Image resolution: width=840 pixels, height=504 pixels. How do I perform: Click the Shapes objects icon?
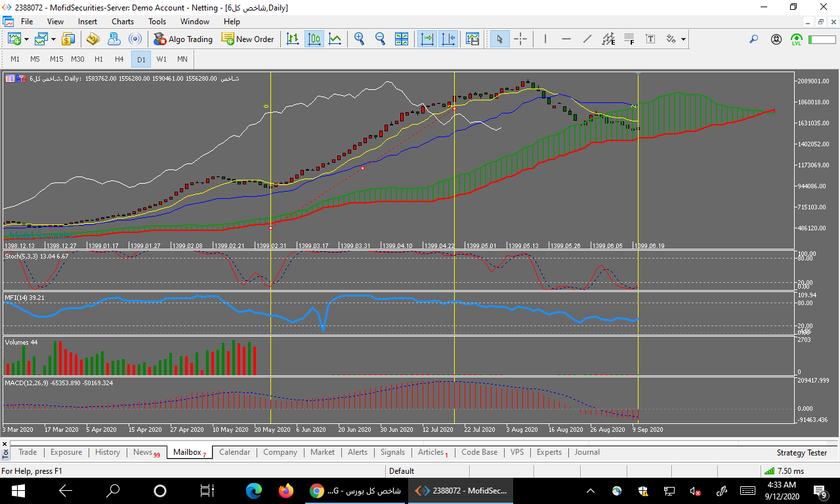[x=671, y=39]
